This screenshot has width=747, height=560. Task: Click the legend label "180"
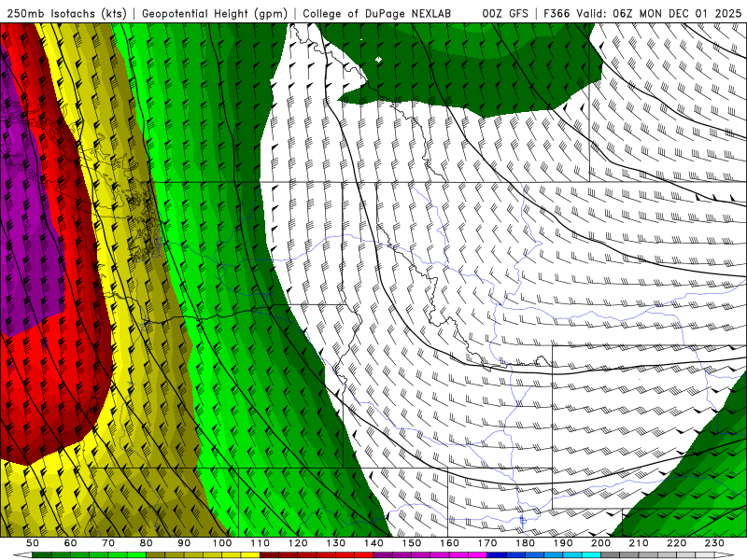click(525, 543)
